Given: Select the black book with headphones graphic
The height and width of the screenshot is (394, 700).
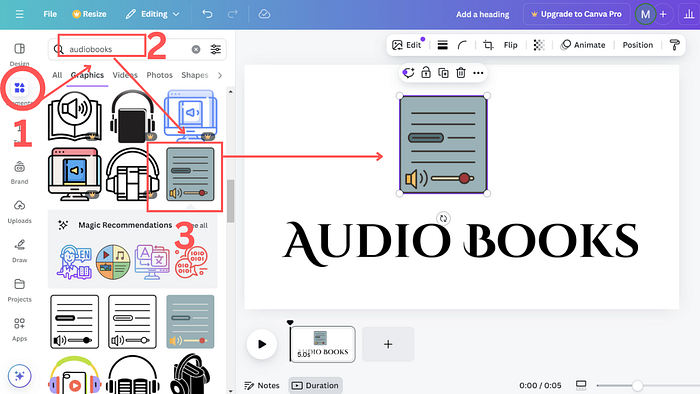Looking at the screenshot, I should click(133, 116).
